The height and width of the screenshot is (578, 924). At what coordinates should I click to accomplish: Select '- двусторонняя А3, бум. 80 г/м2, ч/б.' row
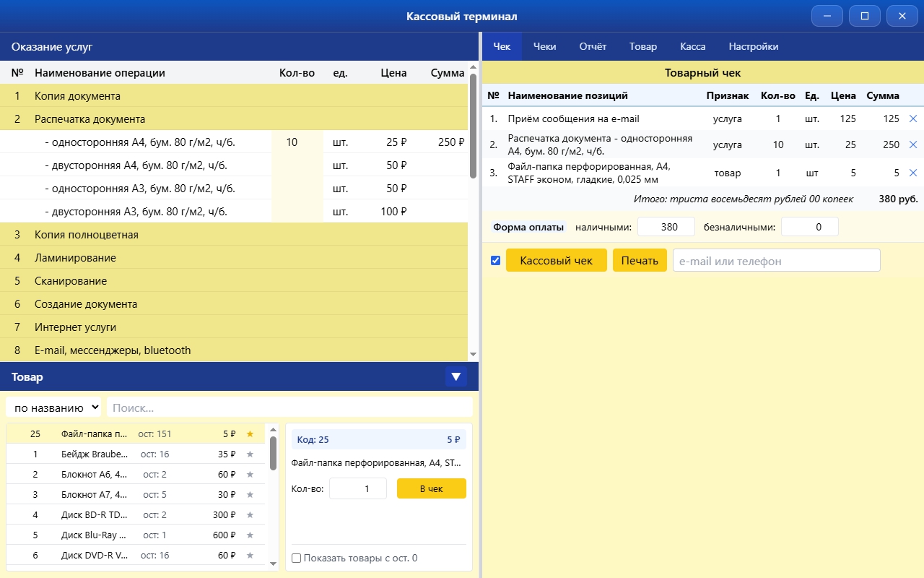tap(234, 212)
